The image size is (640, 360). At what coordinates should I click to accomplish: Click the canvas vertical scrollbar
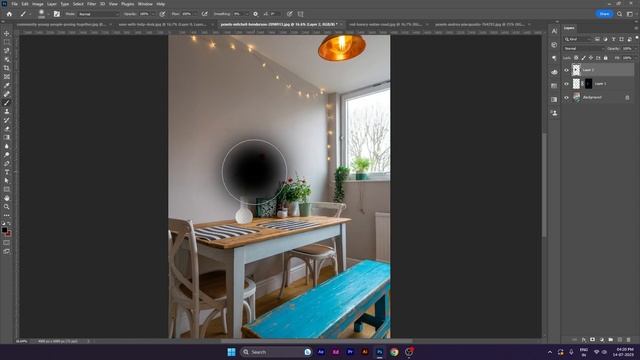click(544, 185)
